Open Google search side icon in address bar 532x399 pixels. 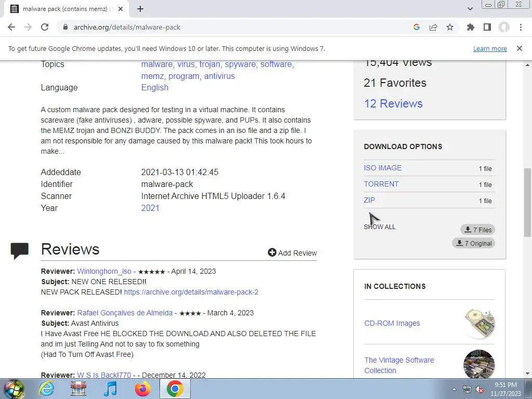click(x=417, y=27)
